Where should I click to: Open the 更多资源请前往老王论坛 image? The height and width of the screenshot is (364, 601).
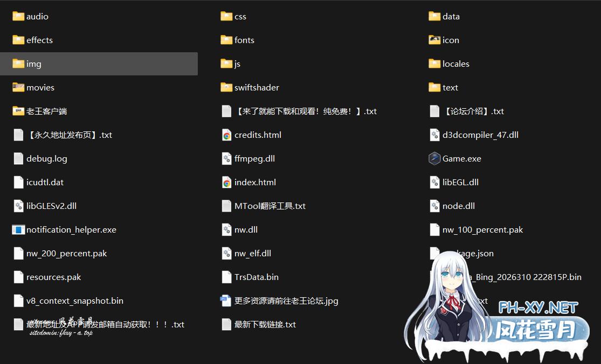click(x=284, y=301)
